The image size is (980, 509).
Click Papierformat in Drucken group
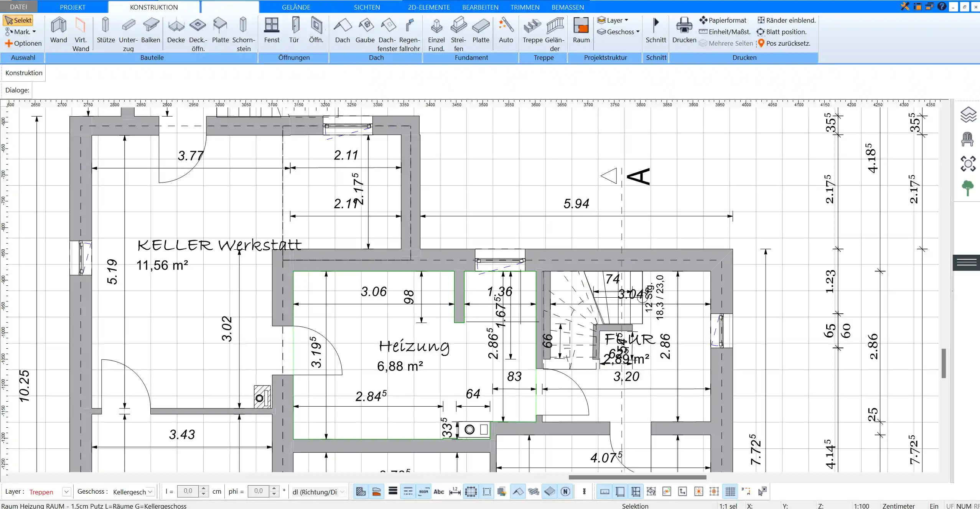point(723,20)
